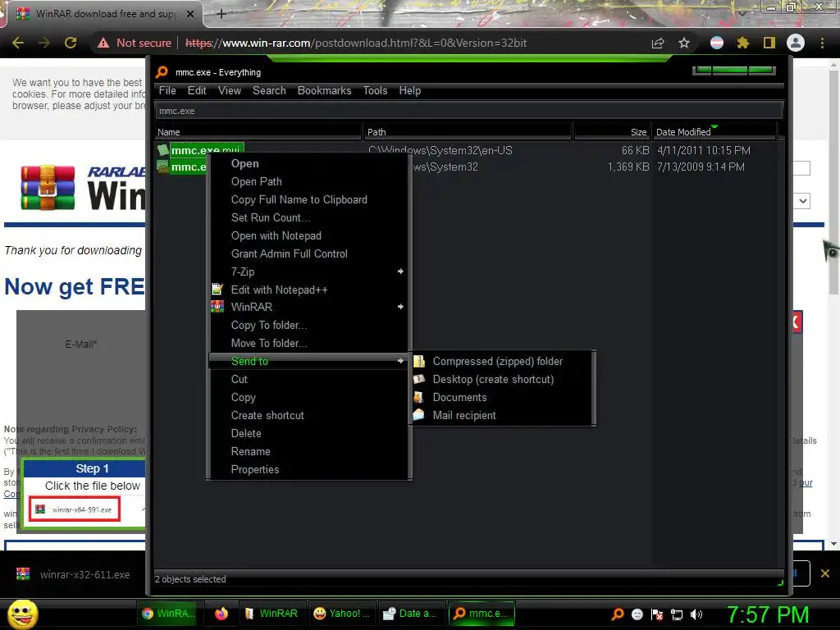The image size is (840, 630).
Task: Click the mmc.exe.mui file icon
Action: (163, 150)
